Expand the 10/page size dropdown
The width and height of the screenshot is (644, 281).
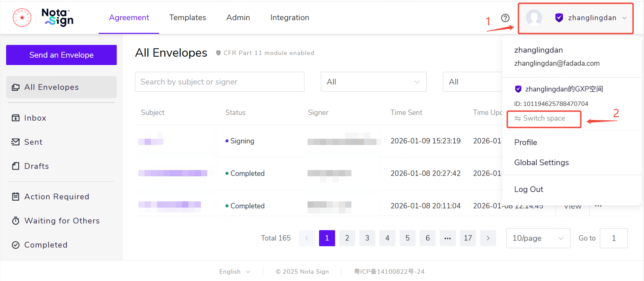(x=538, y=238)
